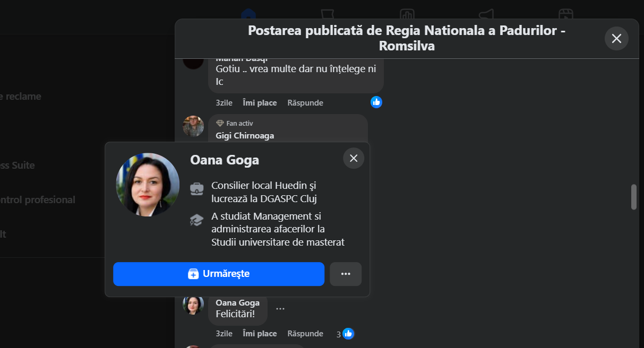This screenshot has height=348, width=644.
Task: Click the education graduation cap icon
Action: (197, 220)
